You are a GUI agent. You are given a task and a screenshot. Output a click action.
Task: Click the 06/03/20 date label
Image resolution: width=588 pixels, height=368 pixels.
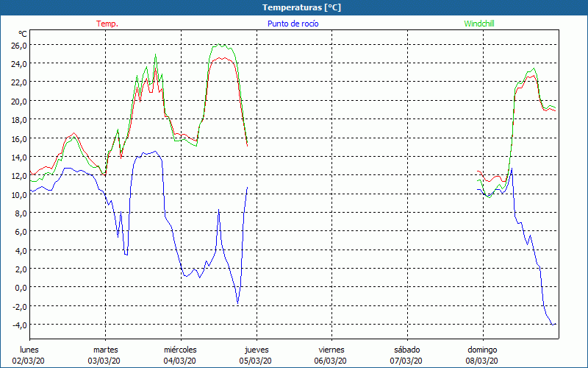coord(331,361)
